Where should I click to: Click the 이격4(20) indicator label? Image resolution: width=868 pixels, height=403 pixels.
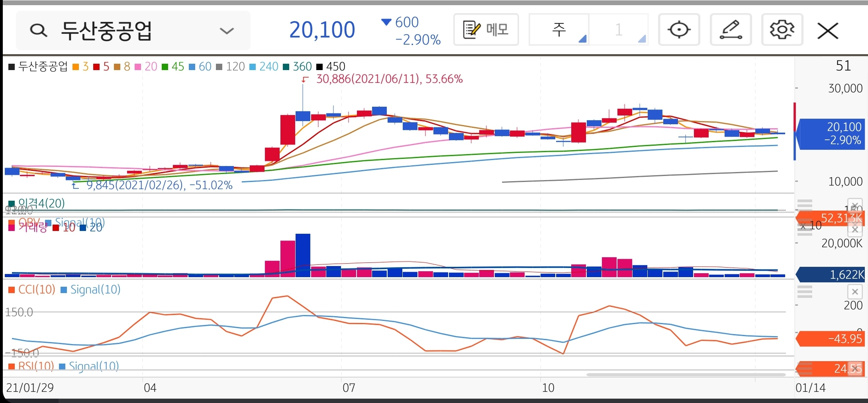point(41,203)
